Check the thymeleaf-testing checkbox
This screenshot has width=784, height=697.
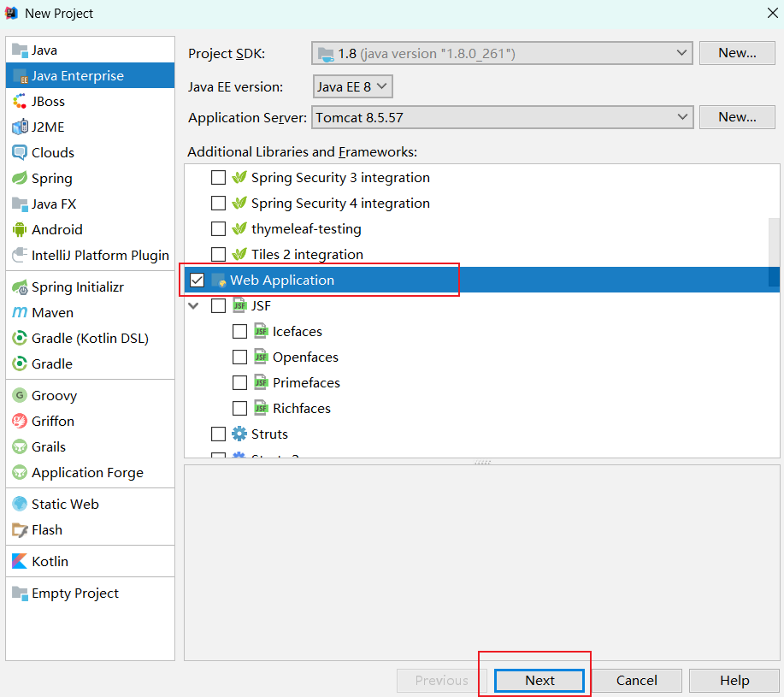click(x=219, y=228)
